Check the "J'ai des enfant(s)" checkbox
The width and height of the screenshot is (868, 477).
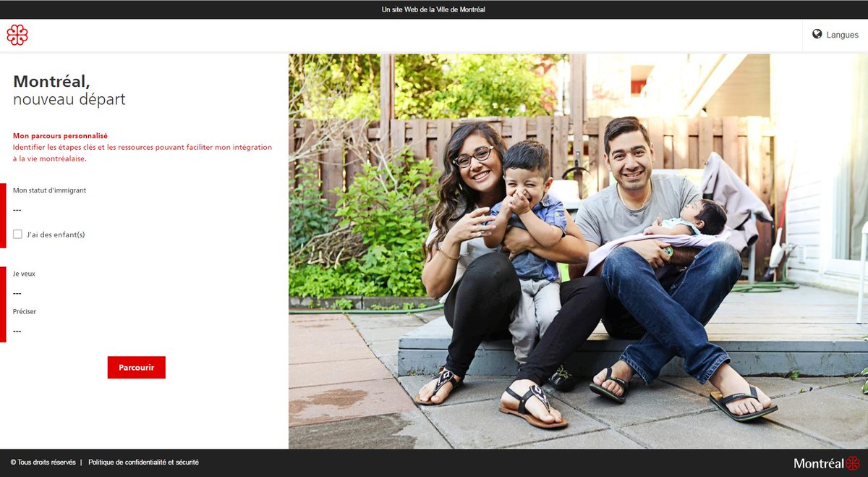point(17,234)
